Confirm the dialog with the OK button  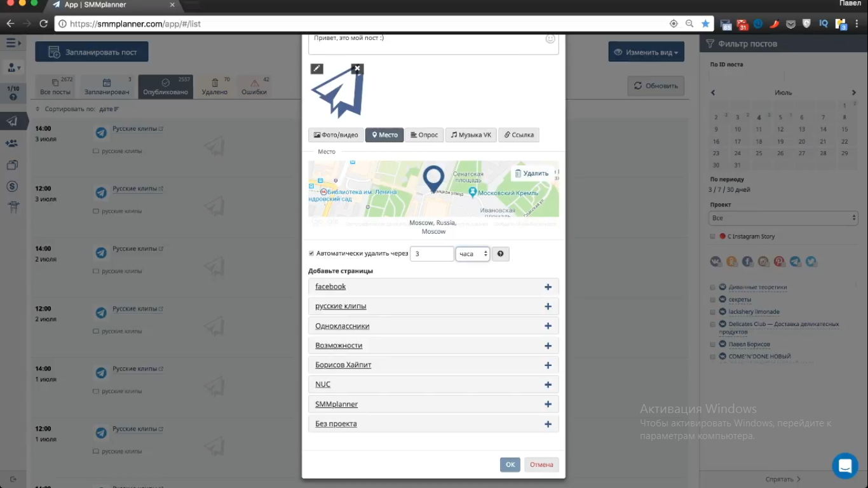[x=510, y=464]
